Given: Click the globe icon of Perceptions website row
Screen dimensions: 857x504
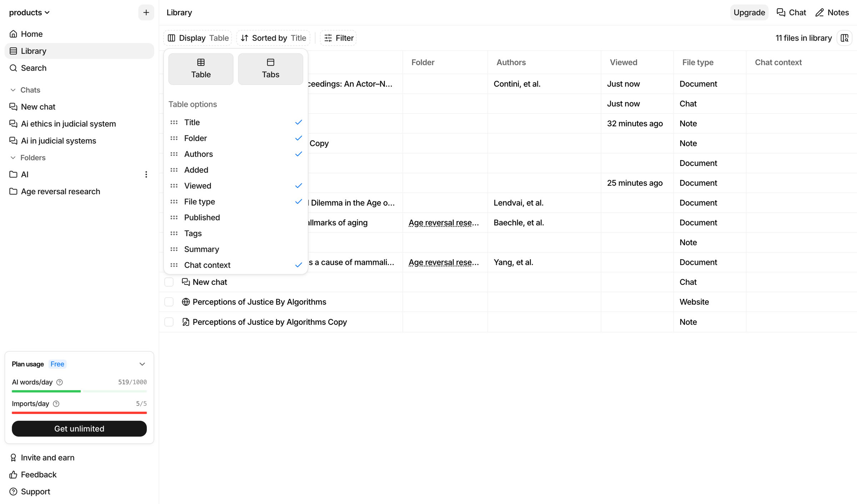Looking at the screenshot, I should [186, 302].
